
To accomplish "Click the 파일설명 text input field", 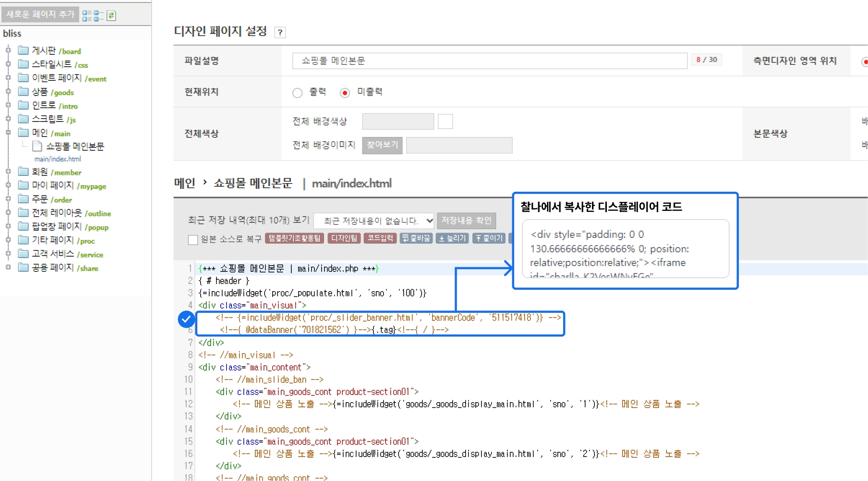I will click(490, 61).
